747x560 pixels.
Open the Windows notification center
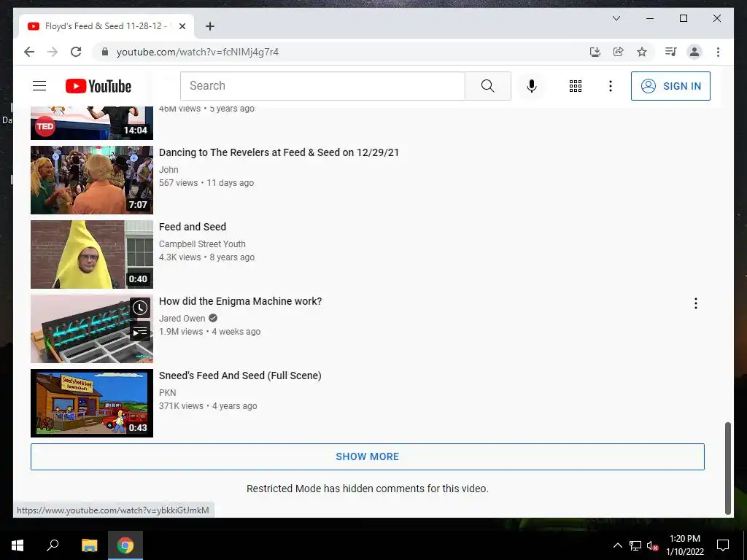coord(723,545)
